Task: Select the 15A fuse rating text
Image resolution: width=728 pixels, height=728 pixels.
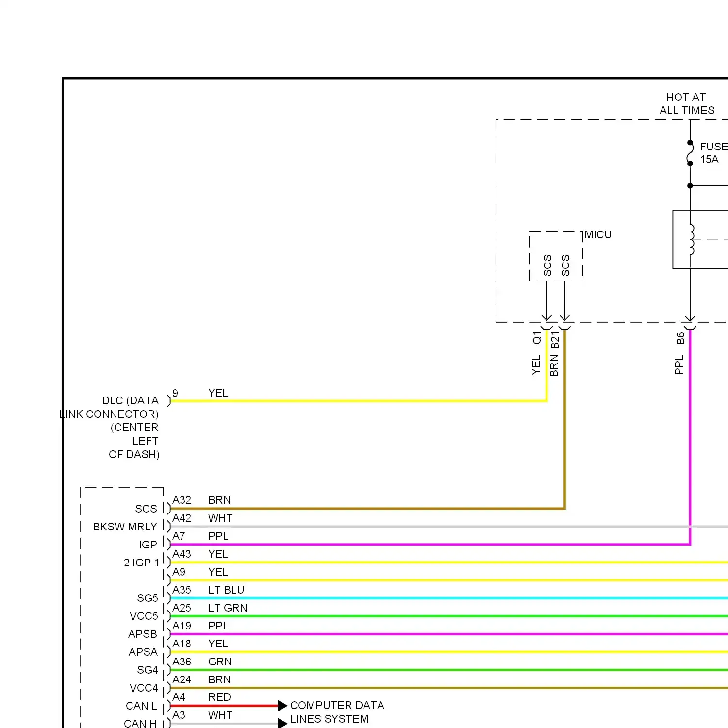Action: (x=709, y=160)
